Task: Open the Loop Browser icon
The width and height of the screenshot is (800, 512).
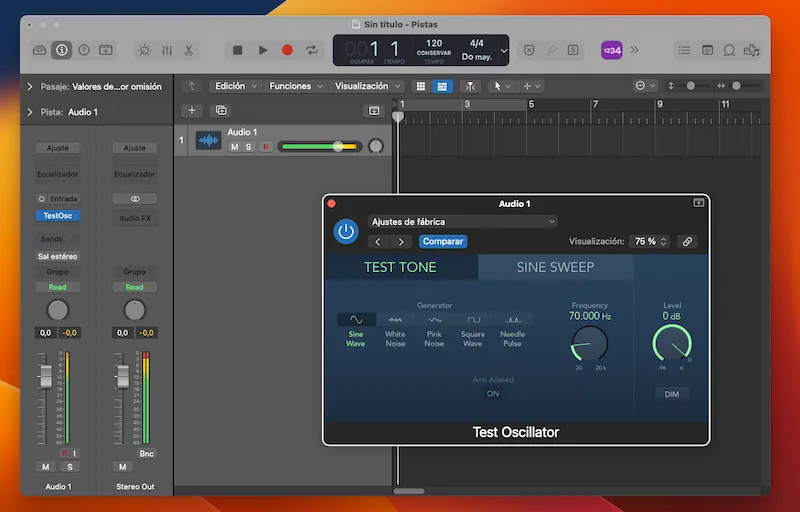Action: [x=730, y=50]
